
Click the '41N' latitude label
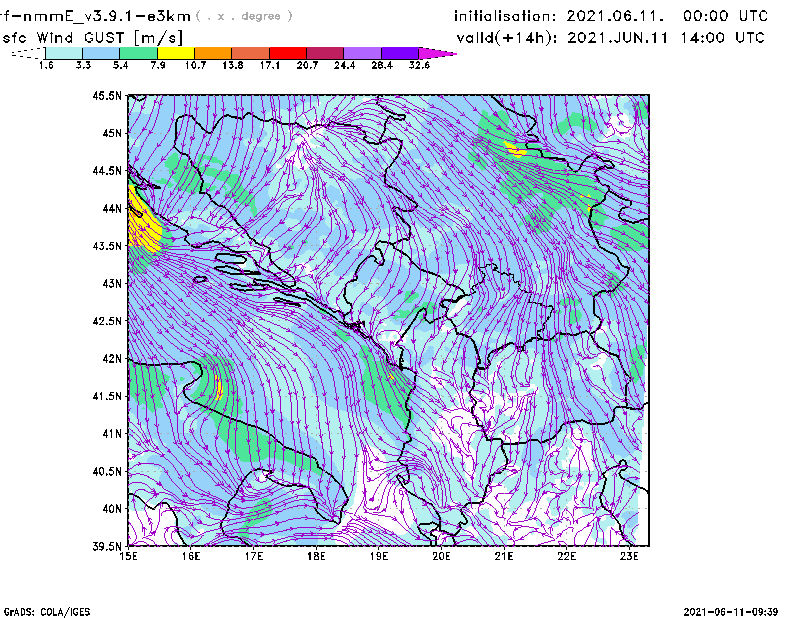pos(112,434)
